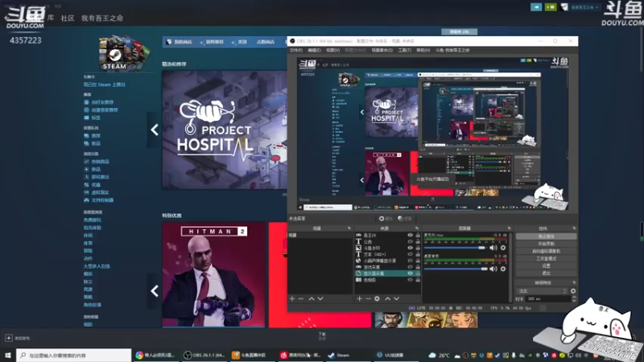This screenshot has height=362, width=644.
Task: Open the 淡出 scene transition dropdown
Action: click(542, 291)
